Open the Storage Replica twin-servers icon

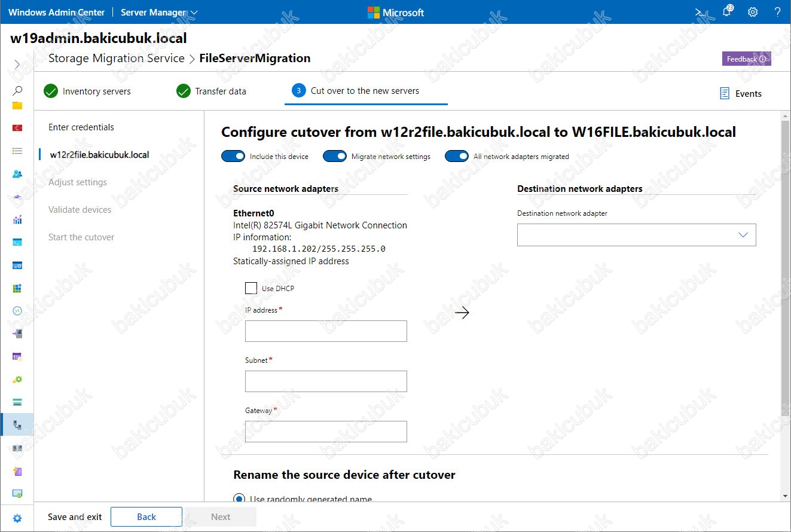tap(17, 448)
